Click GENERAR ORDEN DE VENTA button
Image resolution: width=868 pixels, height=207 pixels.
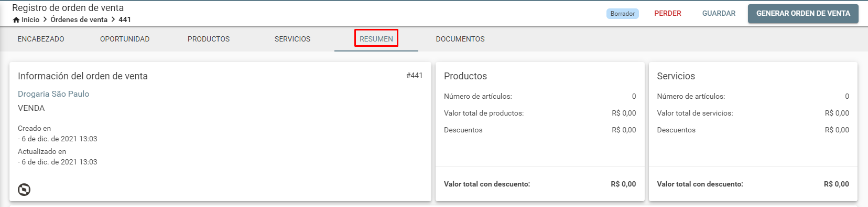coord(803,13)
